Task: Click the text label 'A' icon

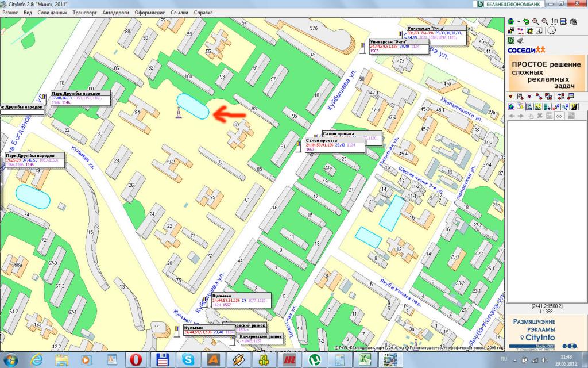Action: coord(539,31)
